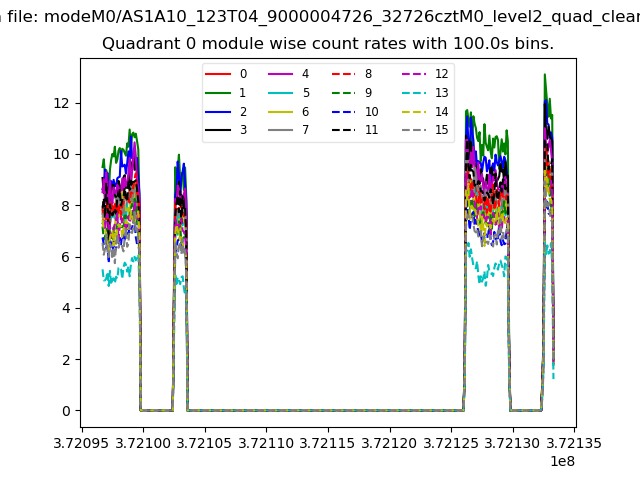Screen dimensions: 640x480
Task: Click the red line sample for module 0
Action: (218, 74)
